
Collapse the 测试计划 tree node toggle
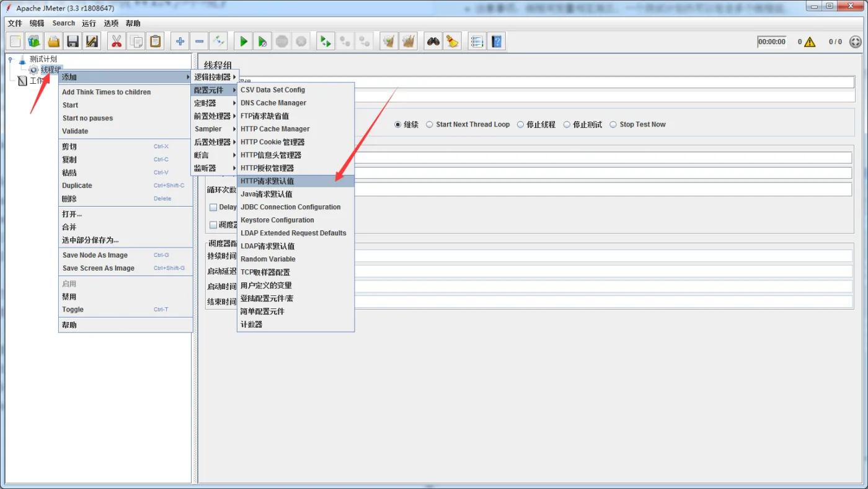[x=11, y=59]
